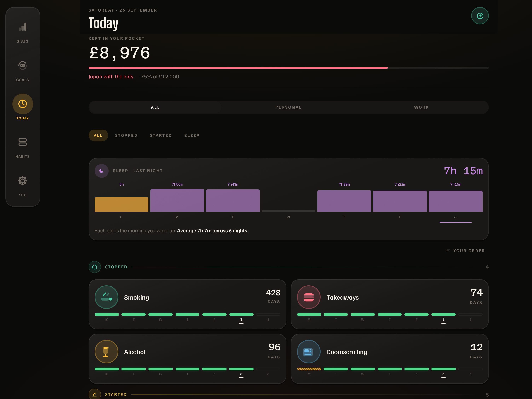
Task: Open the You settings gear icon
Action: pyautogui.click(x=23, y=181)
